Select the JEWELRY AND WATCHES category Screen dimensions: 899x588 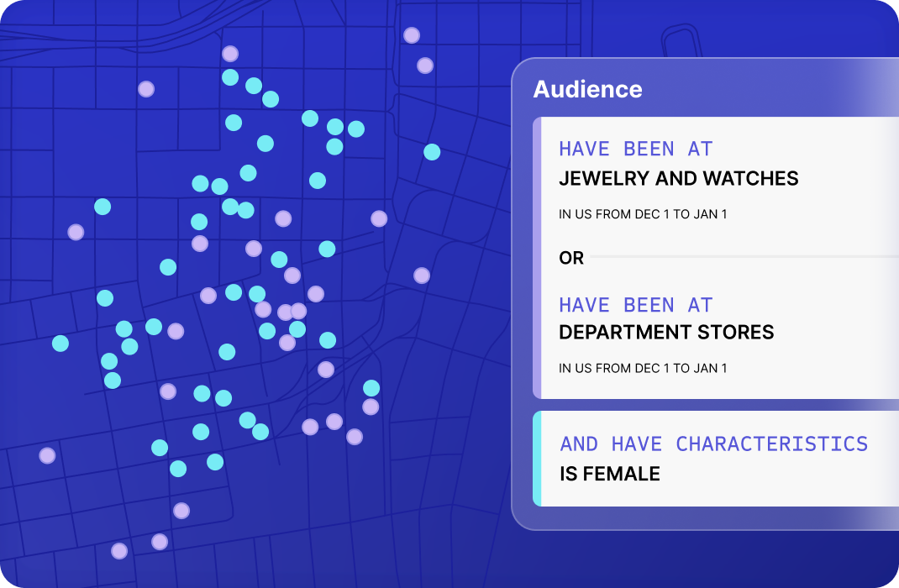[678, 178]
